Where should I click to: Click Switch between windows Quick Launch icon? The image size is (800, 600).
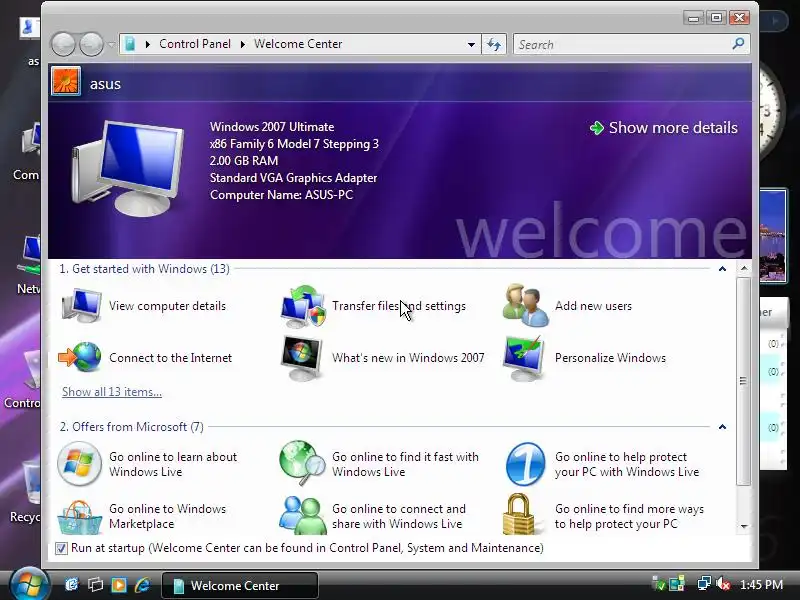pos(95,585)
